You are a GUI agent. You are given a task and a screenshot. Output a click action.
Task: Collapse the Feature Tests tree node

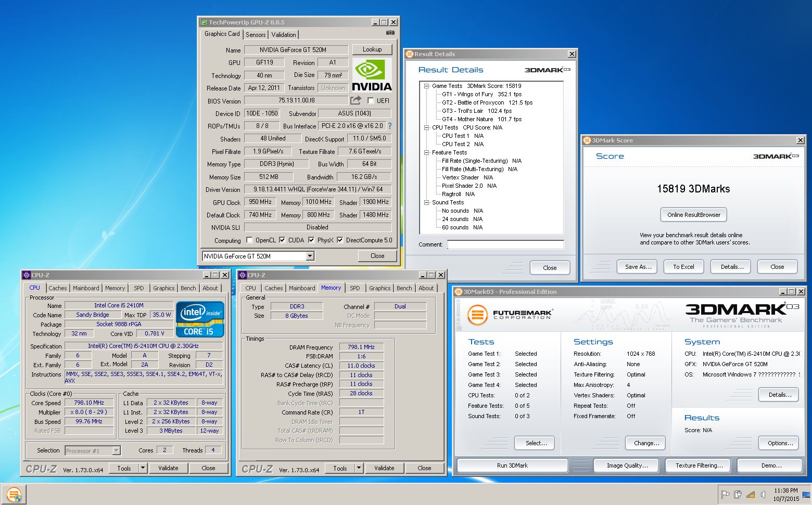(x=426, y=152)
